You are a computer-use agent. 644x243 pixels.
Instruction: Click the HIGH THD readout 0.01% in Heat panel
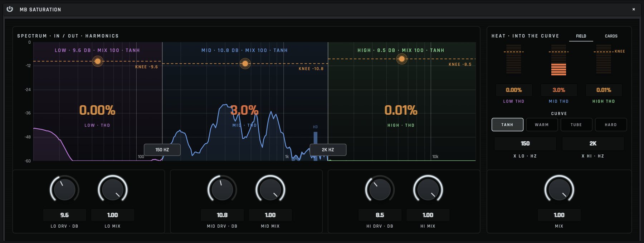(x=604, y=90)
